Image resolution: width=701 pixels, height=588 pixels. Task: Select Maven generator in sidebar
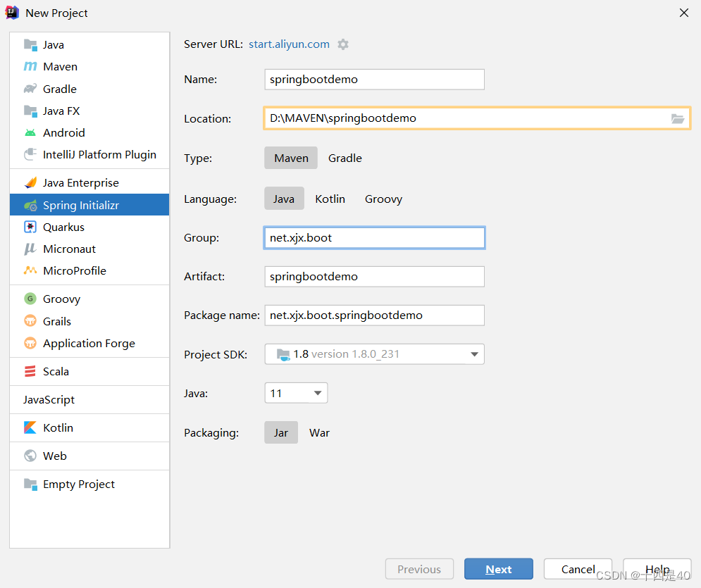(x=89, y=67)
